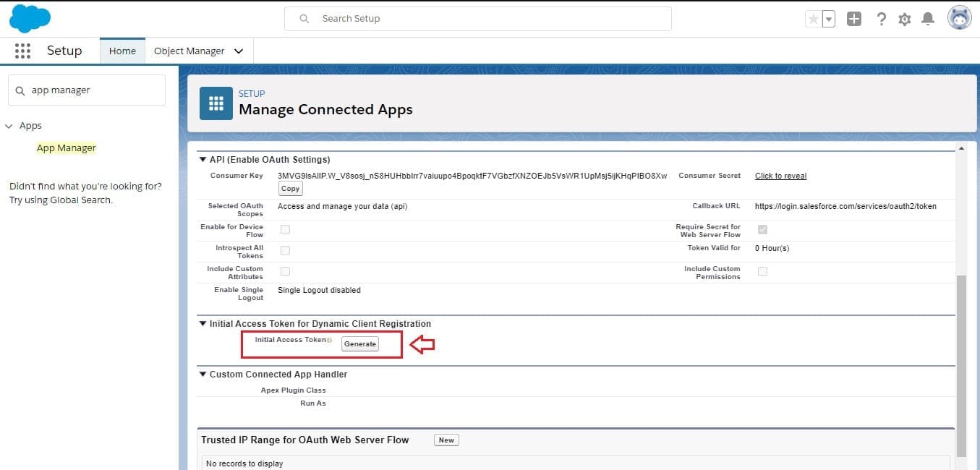
Task: Enable Include Custom Permissions checkbox
Action: pyautogui.click(x=762, y=272)
